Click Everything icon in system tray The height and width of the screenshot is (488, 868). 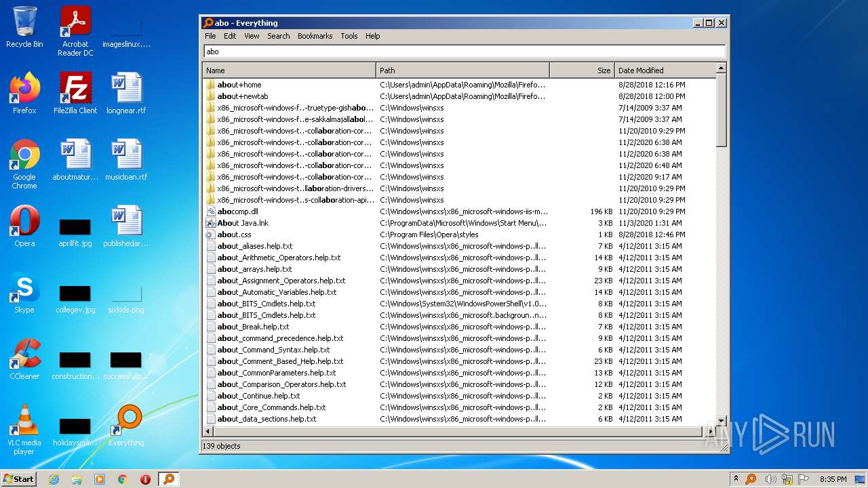751,479
